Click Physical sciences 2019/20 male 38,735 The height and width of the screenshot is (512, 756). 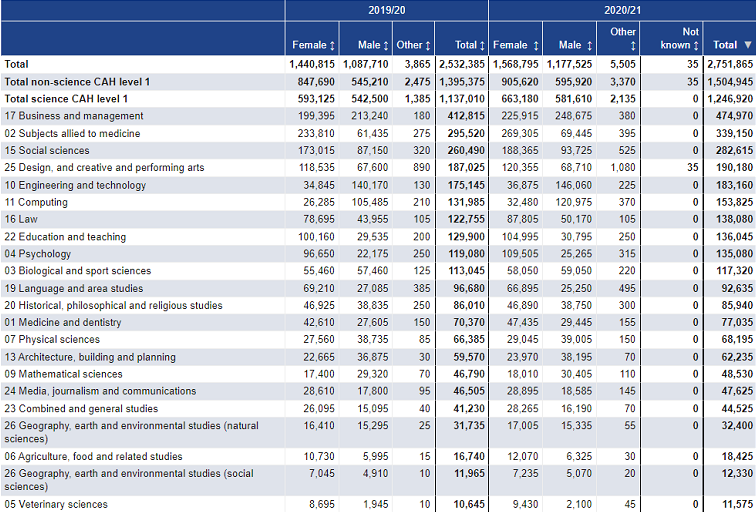[x=373, y=339]
